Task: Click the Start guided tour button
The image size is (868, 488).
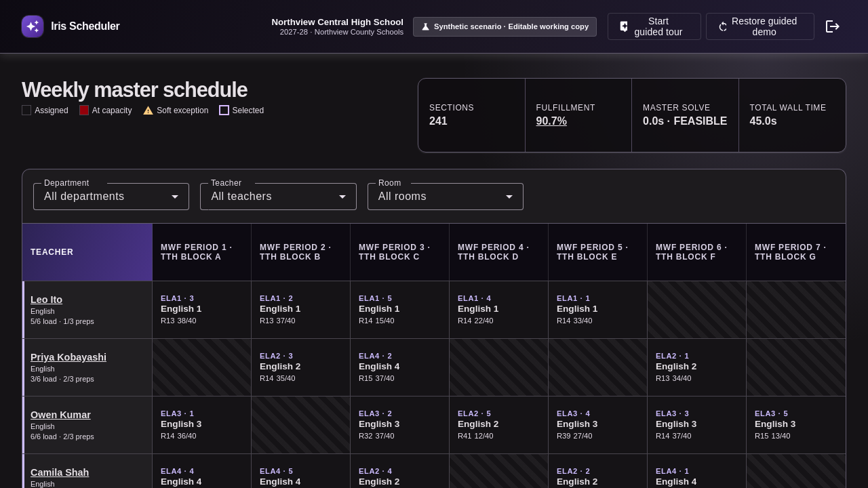Action: pos(654,26)
